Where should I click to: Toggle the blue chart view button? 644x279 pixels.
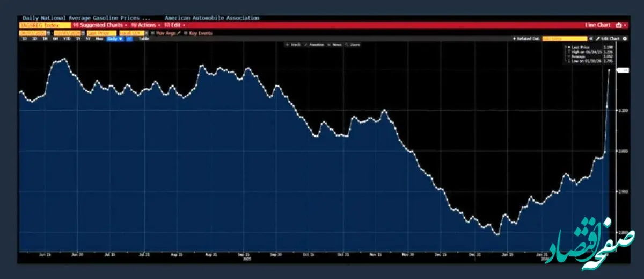pos(129,39)
